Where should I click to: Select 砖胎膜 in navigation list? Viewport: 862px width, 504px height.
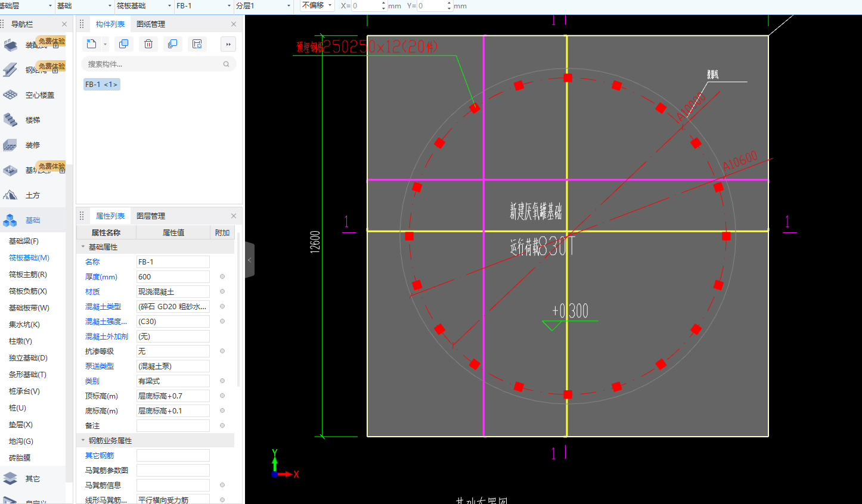tap(20, 458)
